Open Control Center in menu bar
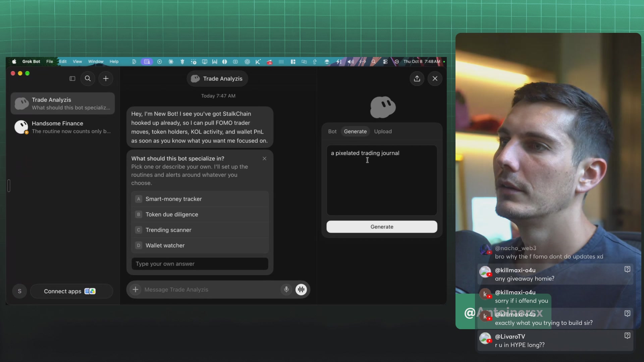The image size is (644, 362). [385, 62]
